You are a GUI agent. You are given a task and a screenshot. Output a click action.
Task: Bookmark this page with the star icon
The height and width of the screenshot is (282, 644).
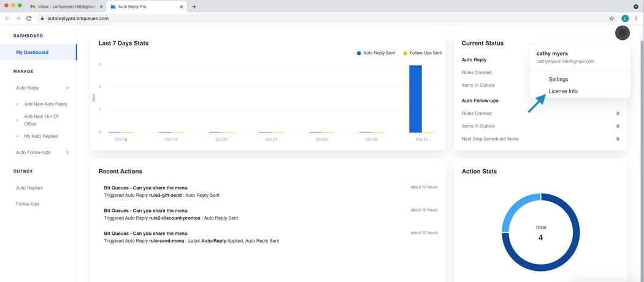coord(611,18)
